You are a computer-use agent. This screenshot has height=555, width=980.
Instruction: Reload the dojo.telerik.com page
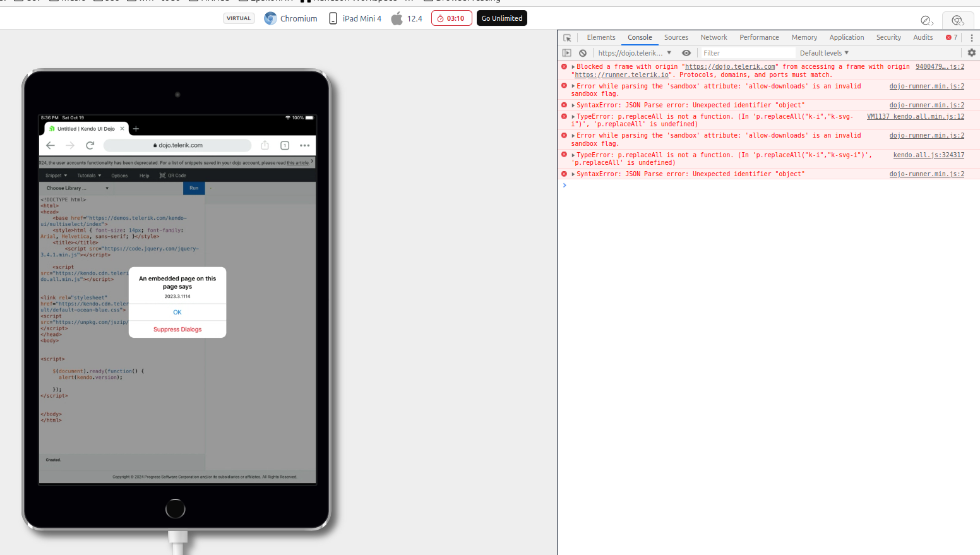click(90, 145)
